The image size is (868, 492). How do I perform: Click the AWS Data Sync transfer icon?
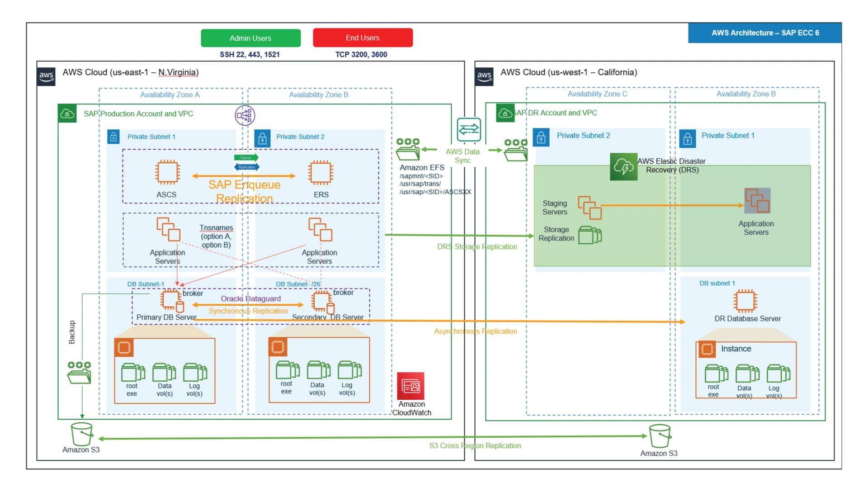[x=469, y=130]
